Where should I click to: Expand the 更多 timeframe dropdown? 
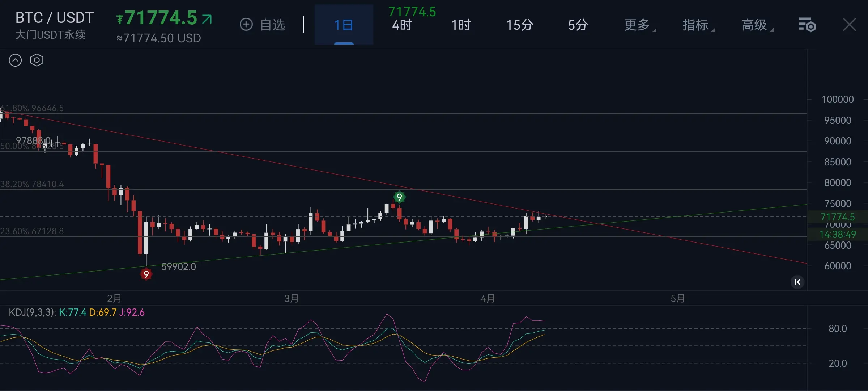point(638,25)
